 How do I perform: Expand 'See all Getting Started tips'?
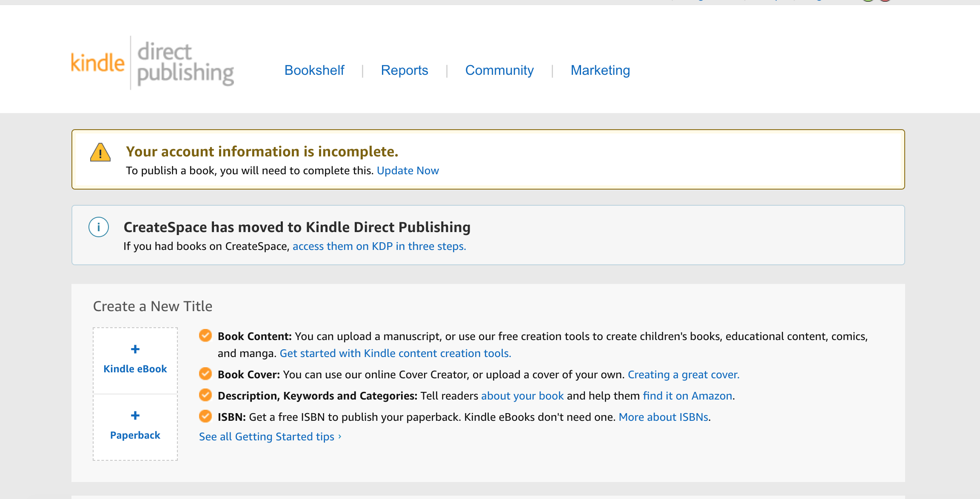(270, 437)
